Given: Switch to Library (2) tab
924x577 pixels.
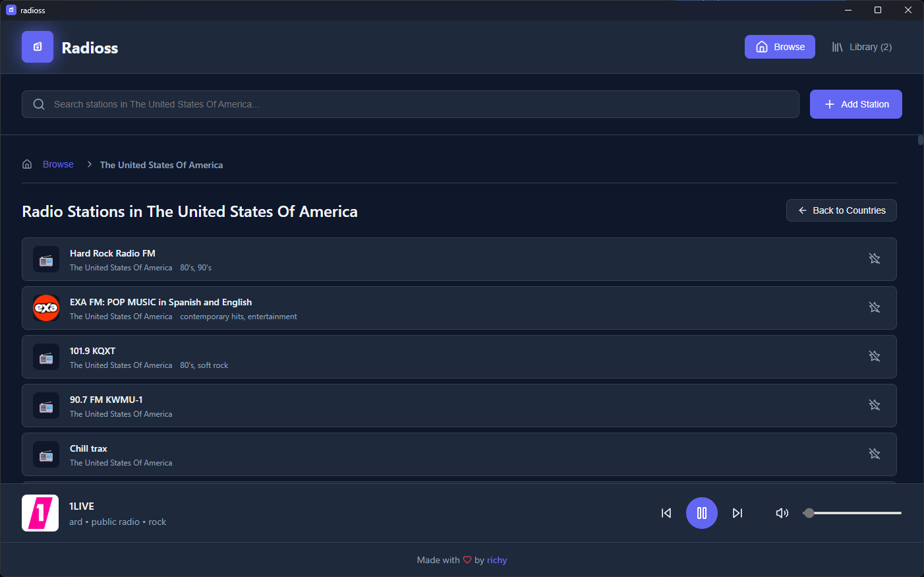Looking at the screenshot, I should (861, 47).
